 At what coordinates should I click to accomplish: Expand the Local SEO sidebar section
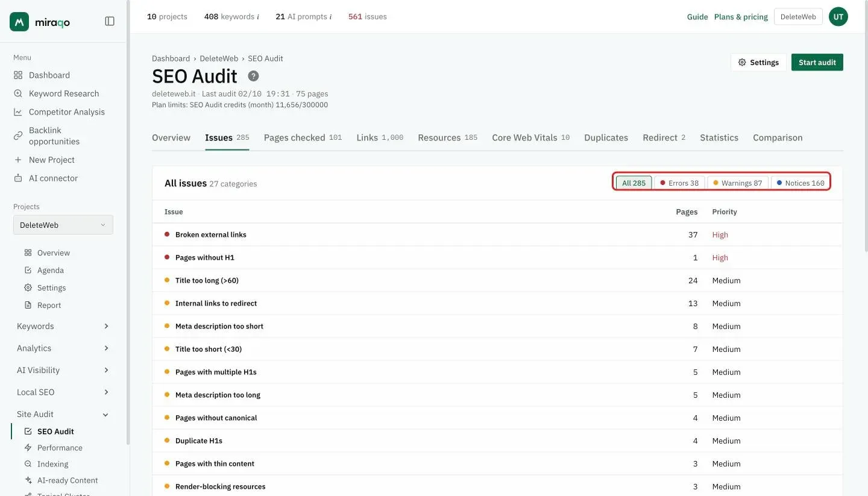(63, 392)
